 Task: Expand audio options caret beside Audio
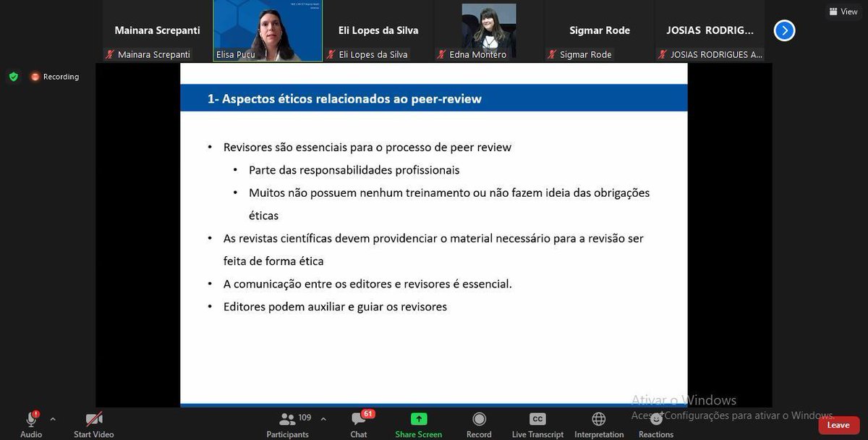coord(52,419)
